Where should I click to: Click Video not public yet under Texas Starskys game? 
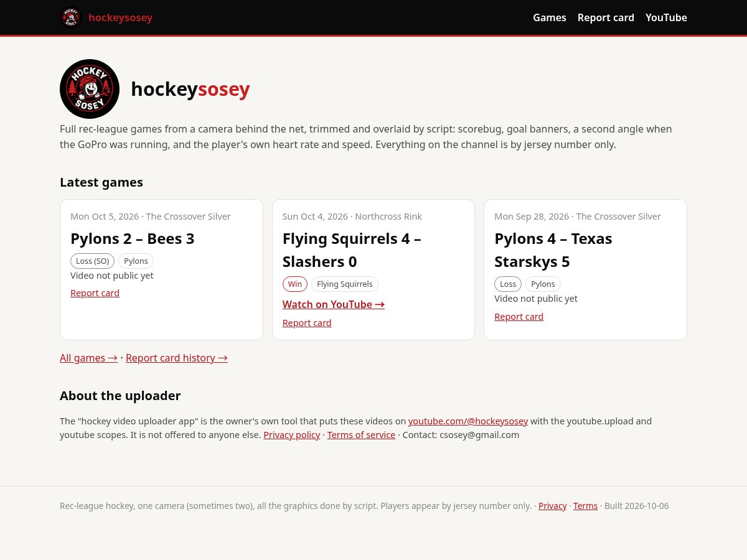(536, 299)
